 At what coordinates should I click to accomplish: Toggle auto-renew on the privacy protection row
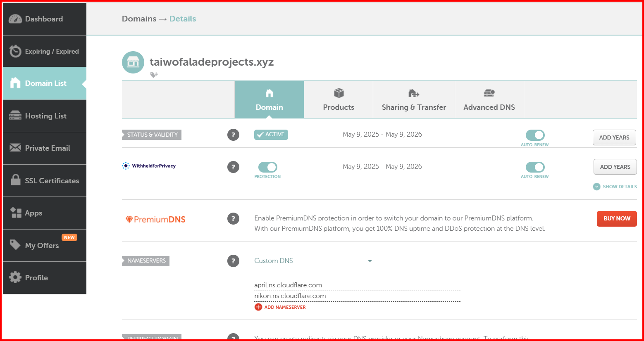point(535,167)
